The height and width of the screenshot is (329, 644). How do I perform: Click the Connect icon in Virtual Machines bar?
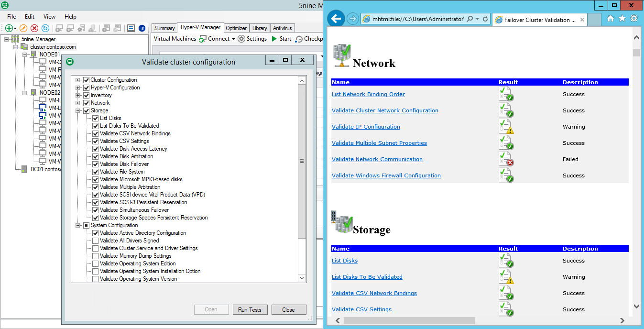(203, 39)
